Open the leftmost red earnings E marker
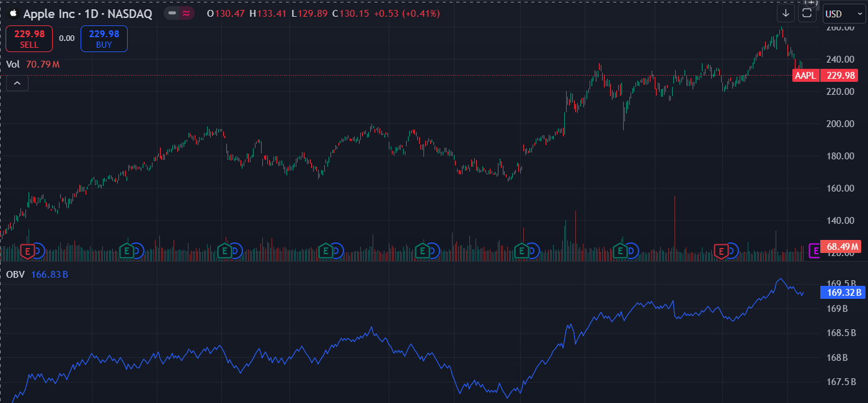The width and height of the screenshot is (868, 403). point(27,250)
